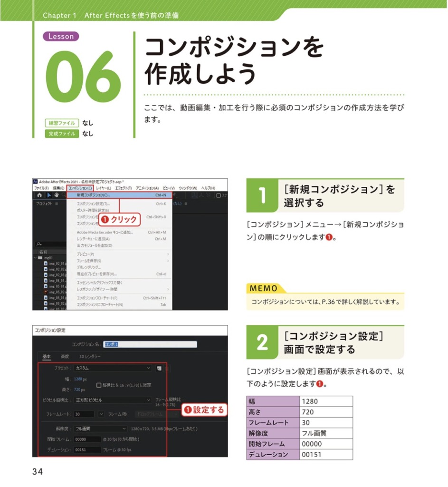Click the search magnifier in project panel
The height and width of the screenshot is (487, 448).
coord(39,244)
